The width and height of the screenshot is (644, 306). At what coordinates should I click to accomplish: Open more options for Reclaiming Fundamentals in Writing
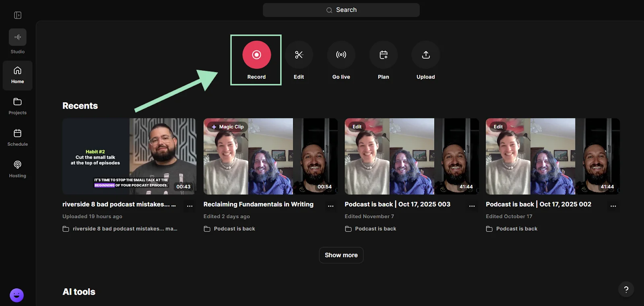pyautogui.click(x=331, y=205)
